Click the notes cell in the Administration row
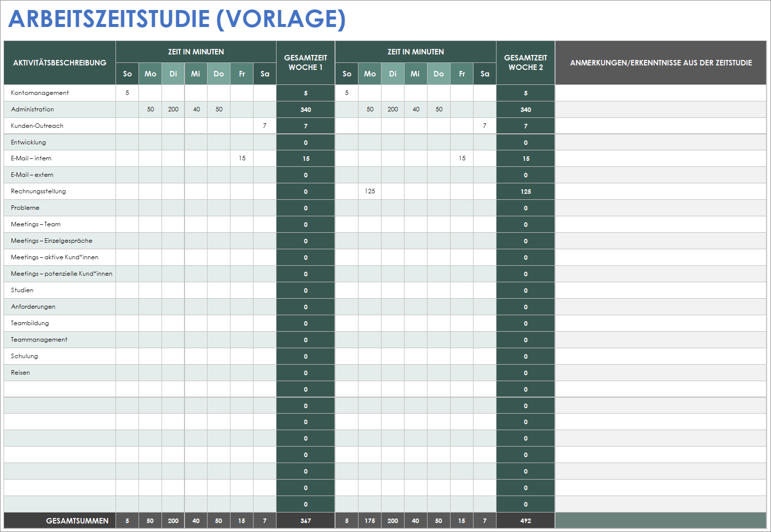The image size is (771, 532). (x=661, y=109)
